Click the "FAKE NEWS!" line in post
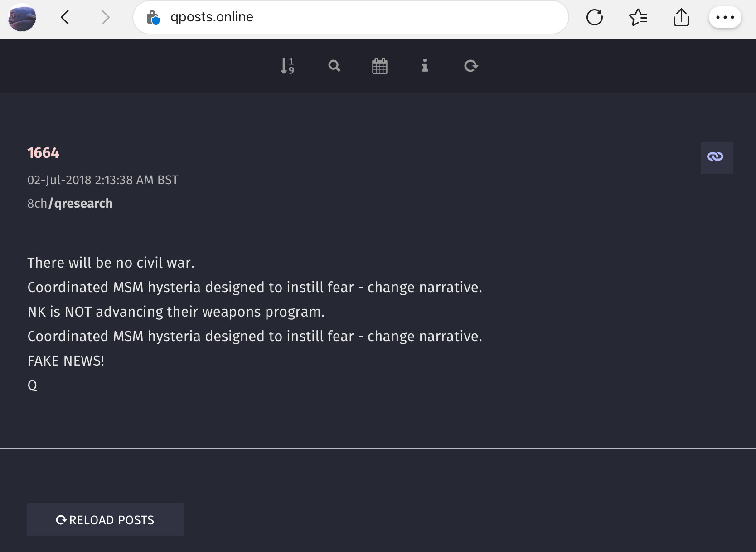The width and height of the screenshot is (756, 552). pos(66,361)
